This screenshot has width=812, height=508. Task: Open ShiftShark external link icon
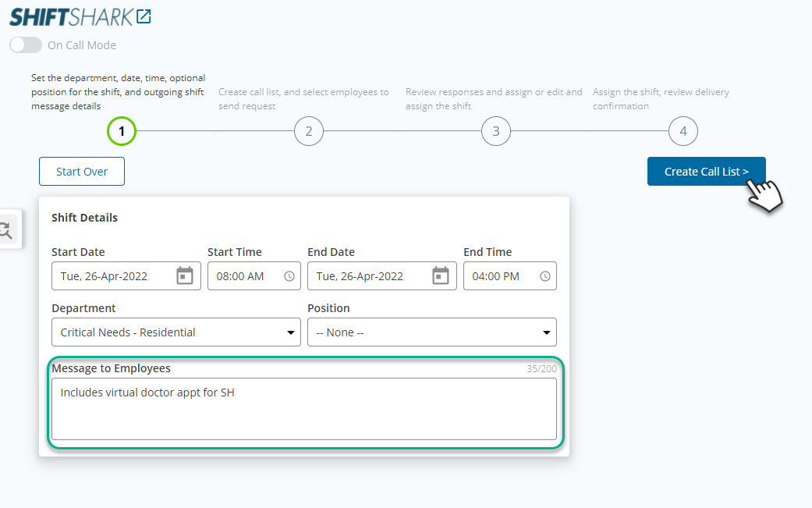[x=144, y=16]
